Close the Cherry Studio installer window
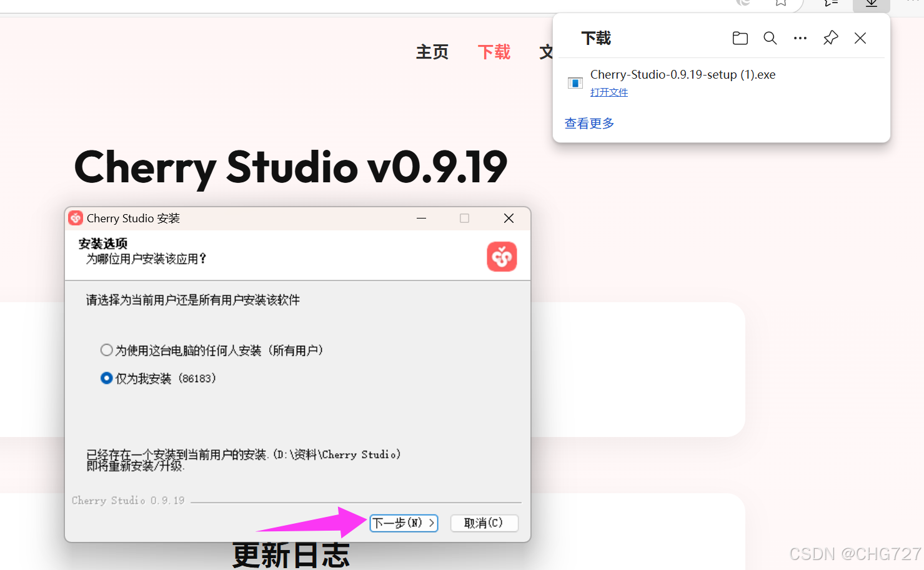This screenshot has width=924, height=570. pos(509,219)
